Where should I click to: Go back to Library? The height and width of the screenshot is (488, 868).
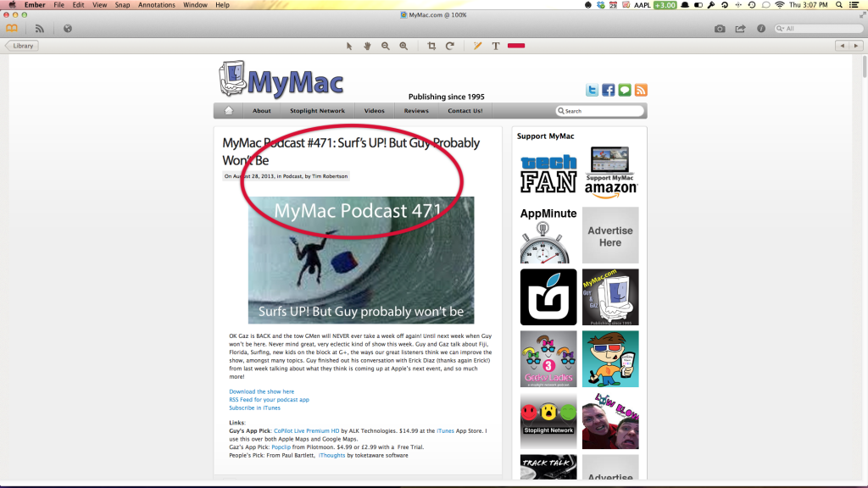coord(22,46)
